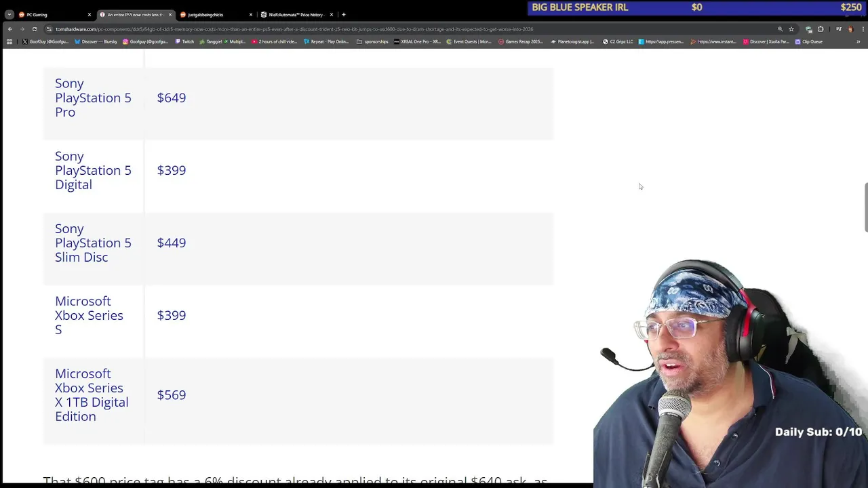
Task: Open the zoom magnifier icon in address bar
Action: click(x=780, y=29)
